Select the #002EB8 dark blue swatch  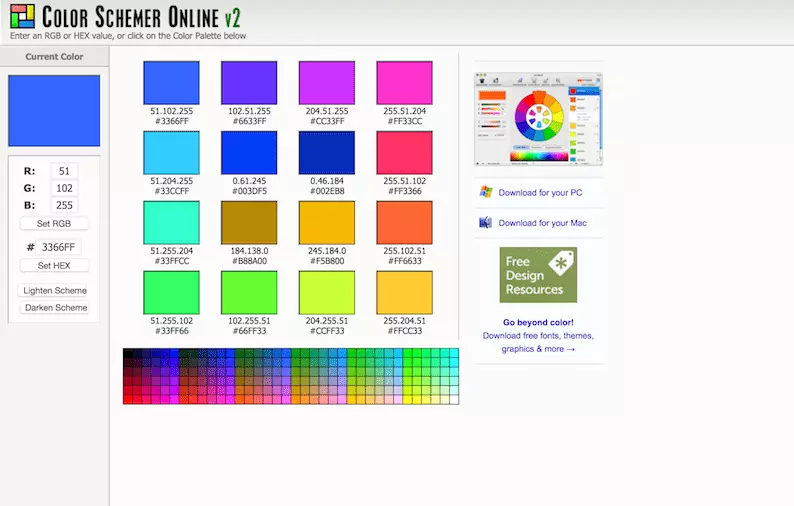(x=327, y=153)
